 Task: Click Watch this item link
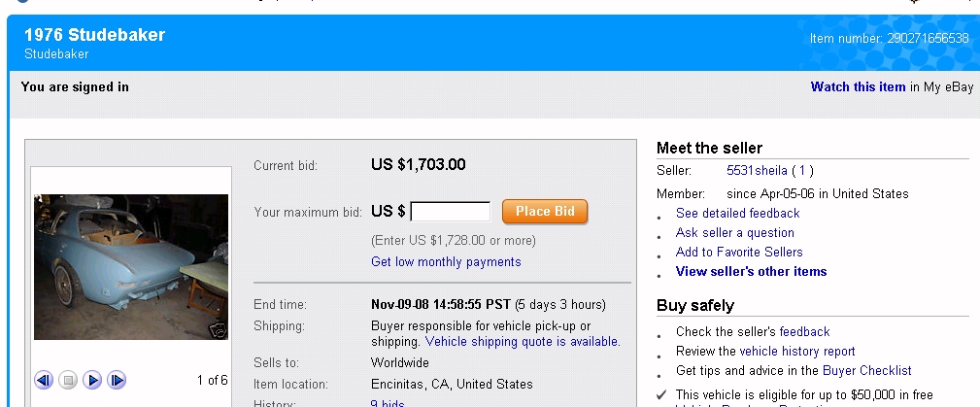(x=858, y=87)
